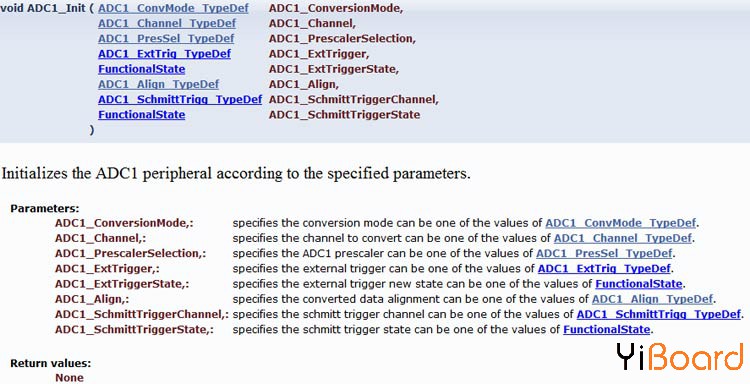Open FunctionalState link beside ADC1_ExtTriggerState argument
This screenshot has height=384, width=750.
point(142,69)
